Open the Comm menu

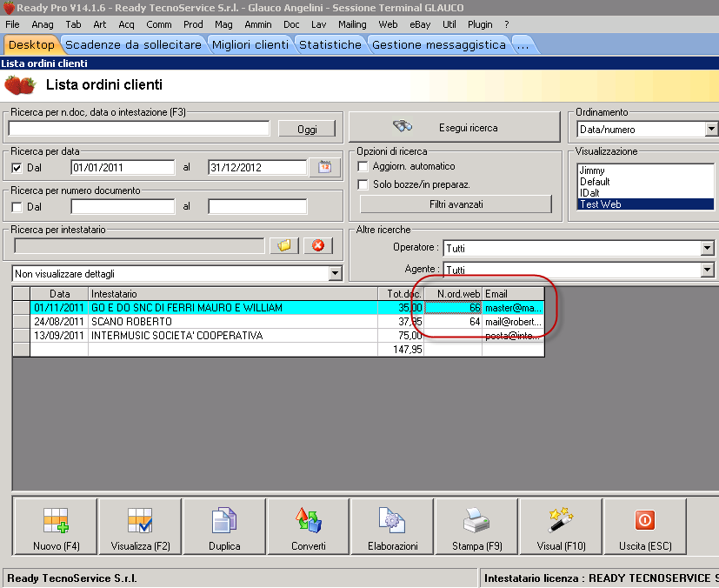coord(158,24)
